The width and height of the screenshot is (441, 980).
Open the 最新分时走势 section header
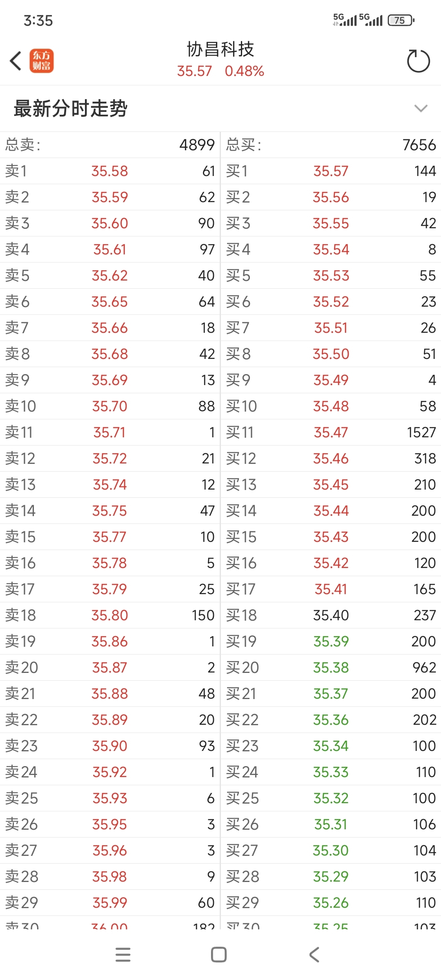pyautogui.click(x=220, y=108)
